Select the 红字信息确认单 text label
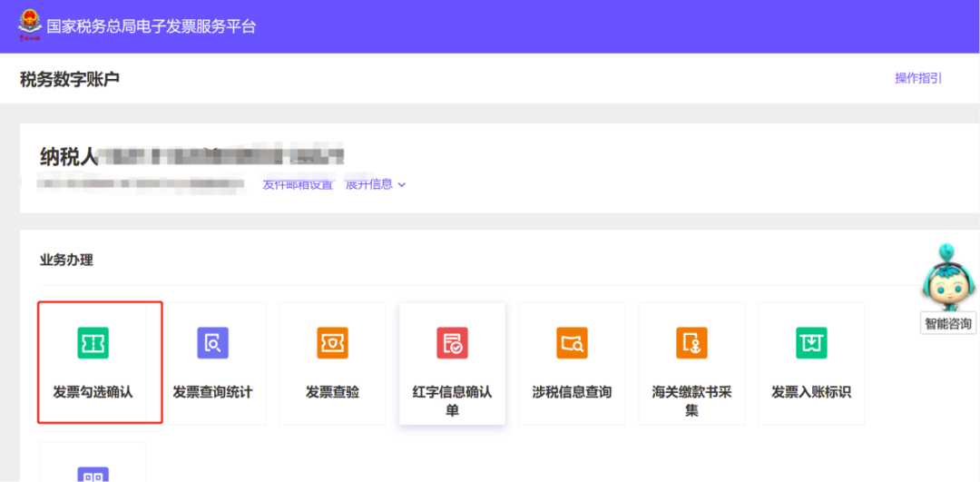The width and height of the screenshot is (980, 482). pos(452,401)
